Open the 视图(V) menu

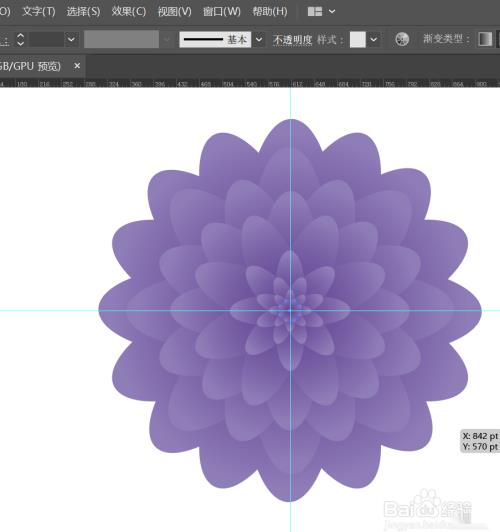pyautogui.click(x=174, y=12)
